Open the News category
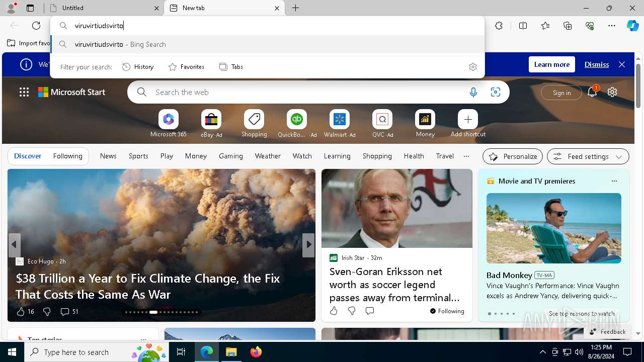The width and height of the screenshot is (644, 362). click(x=108, y=156)
